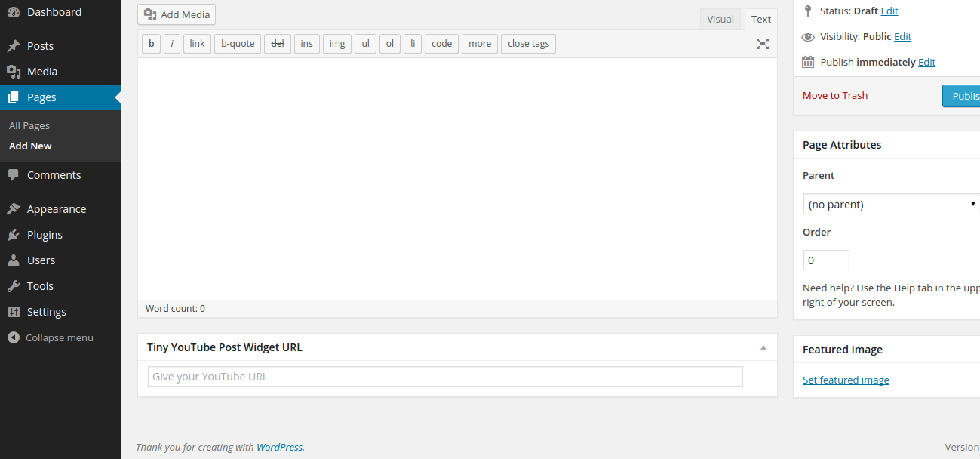The width and height of the screenshot is (980, 459).
Task: Click the Pages icon in sidebar
Action: tap(14, 97)
